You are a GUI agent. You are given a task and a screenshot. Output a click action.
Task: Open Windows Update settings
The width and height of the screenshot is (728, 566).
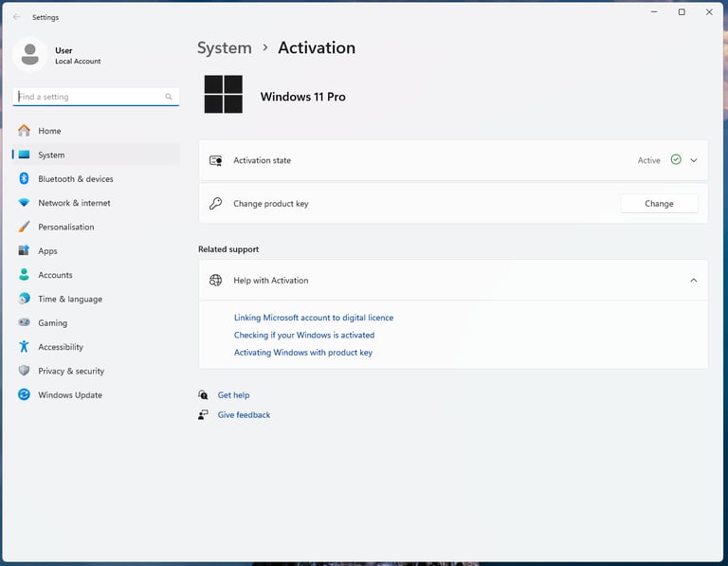tap(96, 395)
